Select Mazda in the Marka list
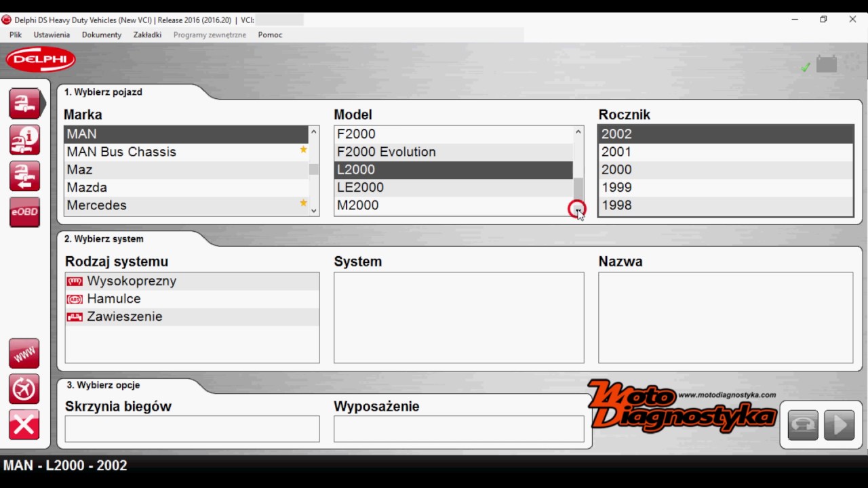The width and height of the screenshot is (868, 488). tap(186, 187)
